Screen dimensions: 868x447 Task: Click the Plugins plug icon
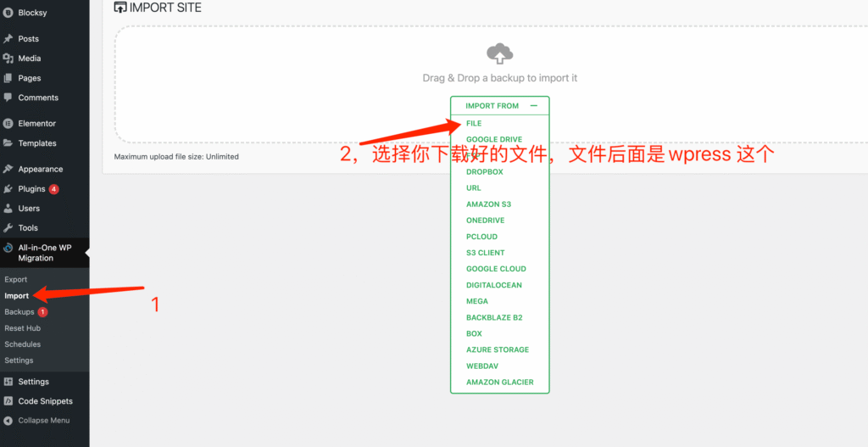8,189
